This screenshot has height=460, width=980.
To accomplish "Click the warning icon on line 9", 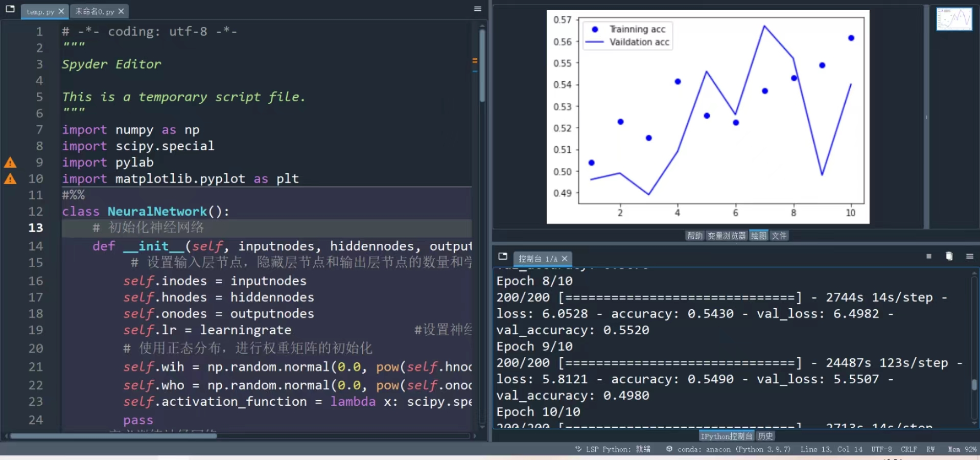I will 10,163.
